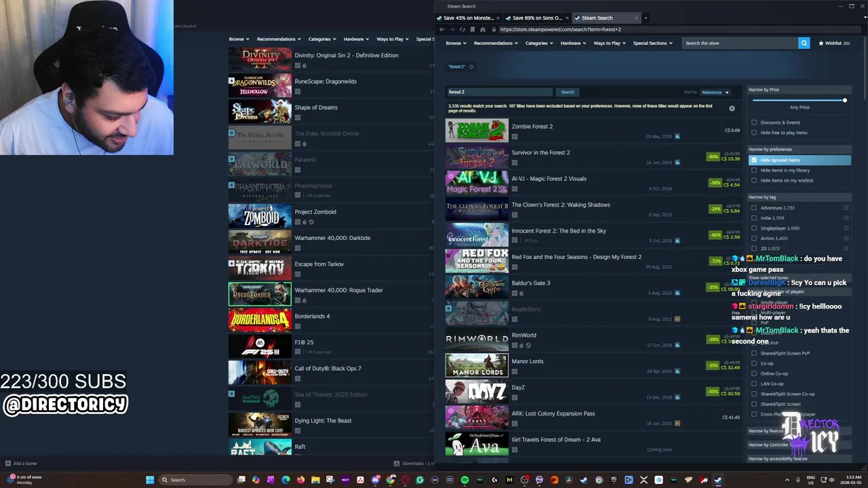
Task: Open Ways to Play in left window
Action: (x=393, y=39)
